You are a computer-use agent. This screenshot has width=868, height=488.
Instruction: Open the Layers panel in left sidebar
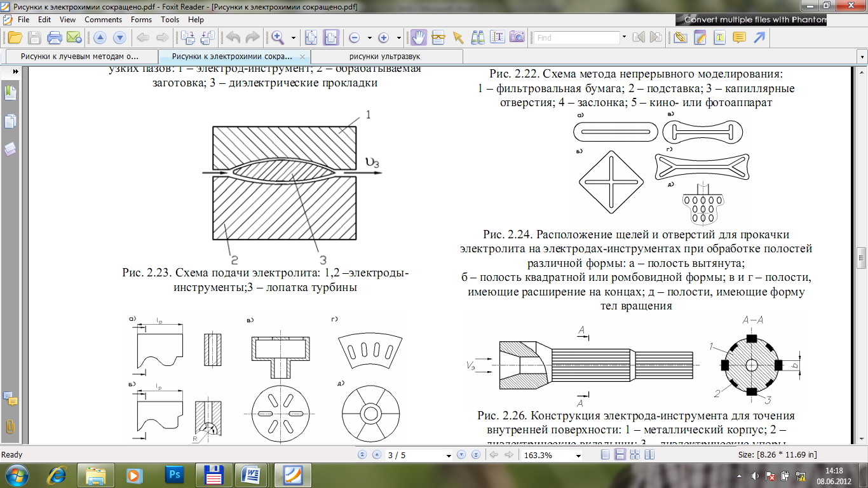tap(10, 149)
